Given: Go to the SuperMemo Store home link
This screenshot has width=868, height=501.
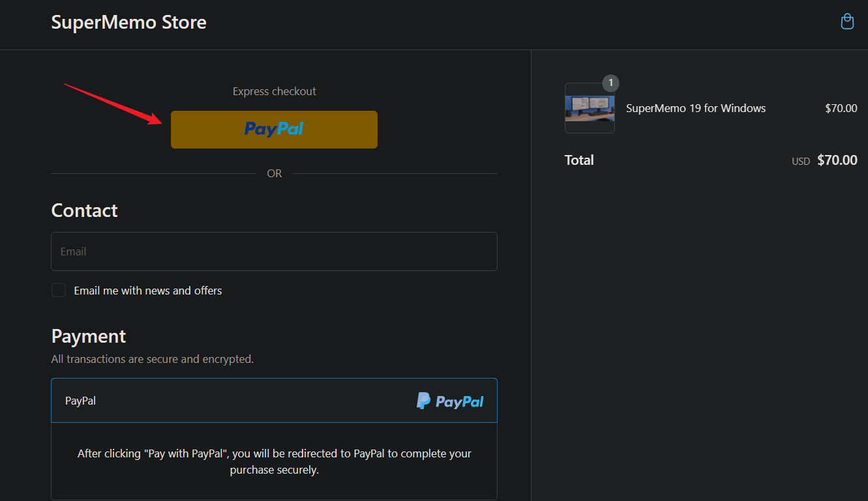Looking at the screenshot, I should 128,22.
